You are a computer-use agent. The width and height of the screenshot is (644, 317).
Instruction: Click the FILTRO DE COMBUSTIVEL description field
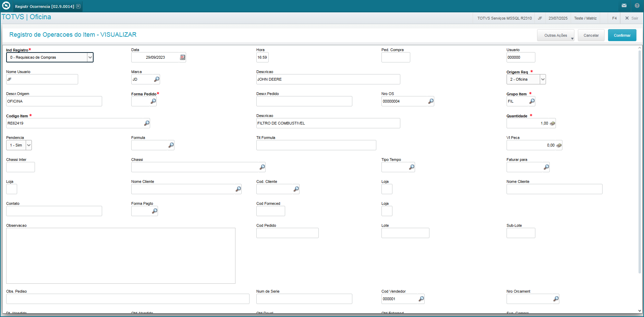[328, 123]
